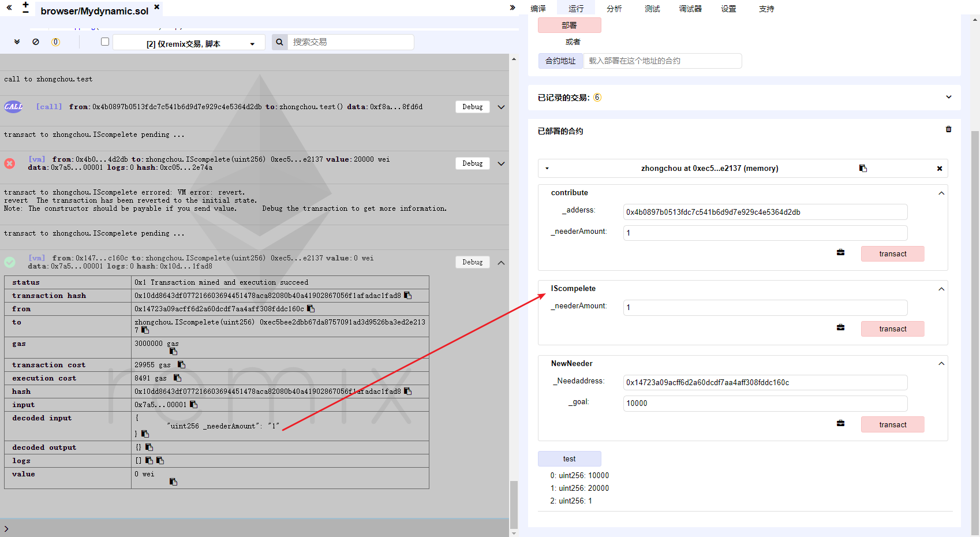This screenshot has width=980, height=537.
Task: Edit the contribute _adderss field
Action: coord(765,212)
